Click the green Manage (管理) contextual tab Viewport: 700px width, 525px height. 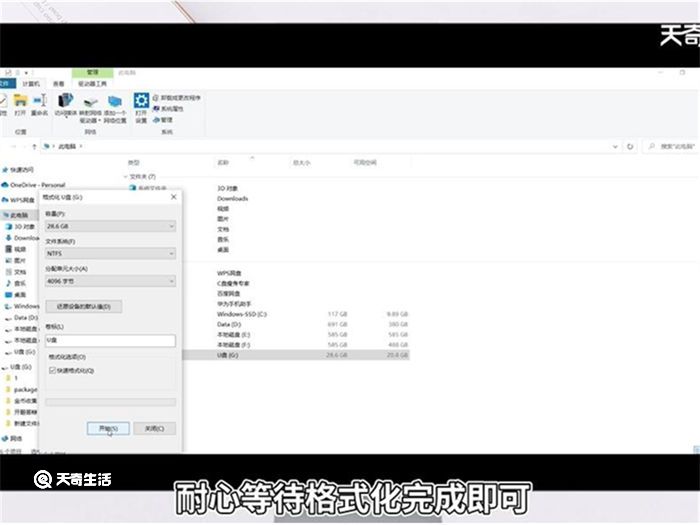(92, 72)
